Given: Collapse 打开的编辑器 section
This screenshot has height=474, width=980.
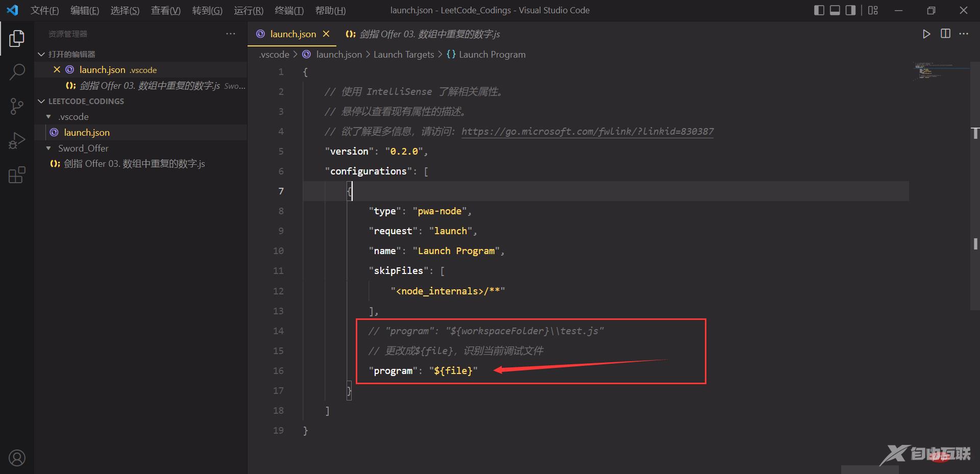Looking at the screenshot, I should tap(141, 54).
